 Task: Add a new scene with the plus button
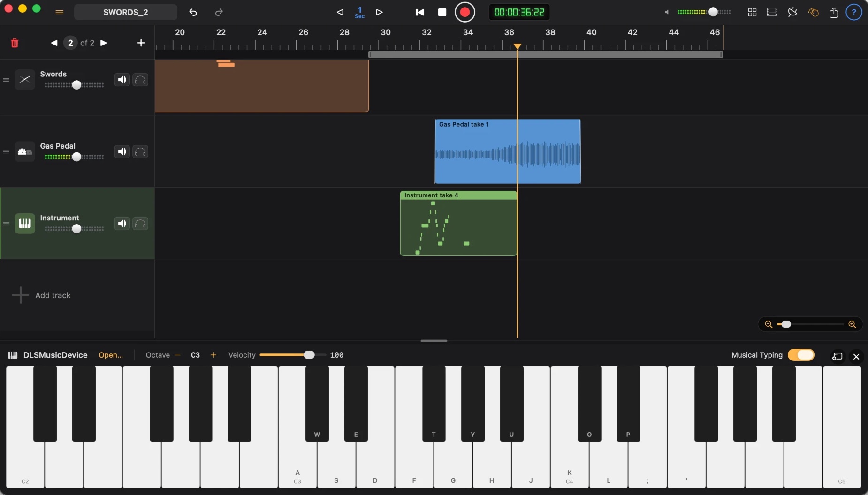[x=141, y=43]
